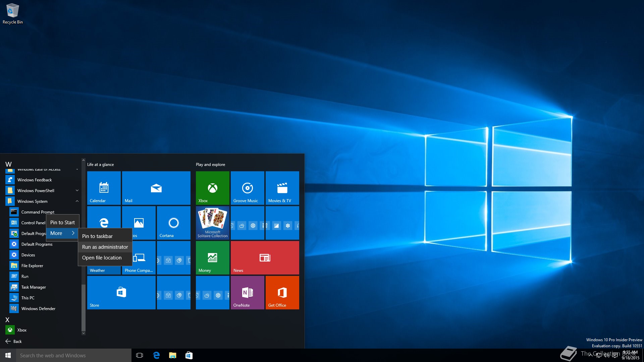The height and width of the screenshot is (362, 644).
Task: Jump to letter W section header
Action: click(8, 164)
